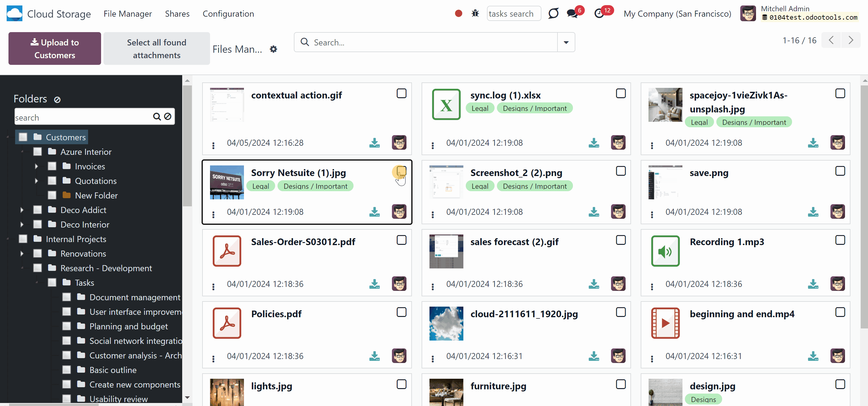Open the three-dot menu on cloud-2111611_1920.jpg card
Image resolution: width=868 pixels, height=406 pixels.
click(433, 359)
